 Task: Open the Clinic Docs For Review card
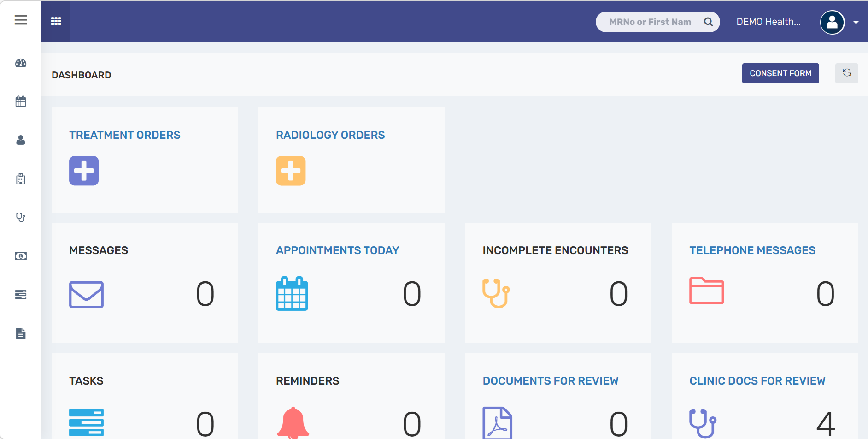point(757,381)
